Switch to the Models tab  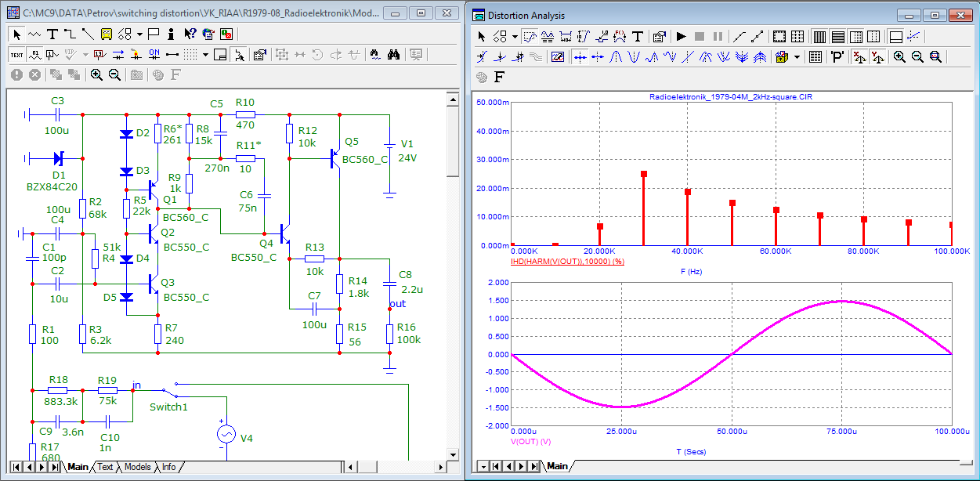(137, 467)
